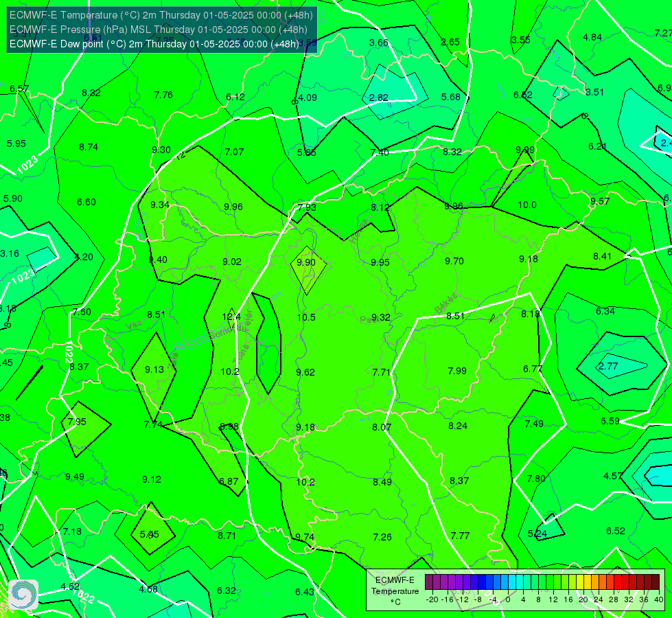This screenshot has height=618, width=672.
Task: Click the 7.07 temperature value
Action: 234,152
